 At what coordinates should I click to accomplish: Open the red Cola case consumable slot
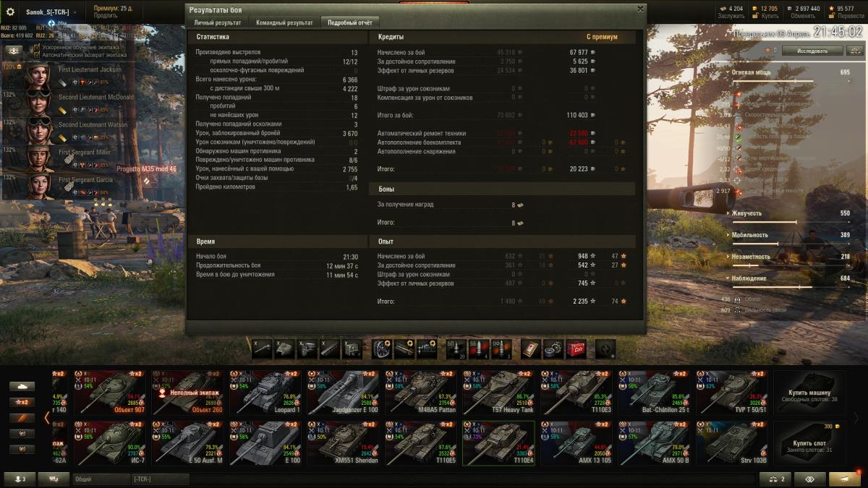coord(576,348)
